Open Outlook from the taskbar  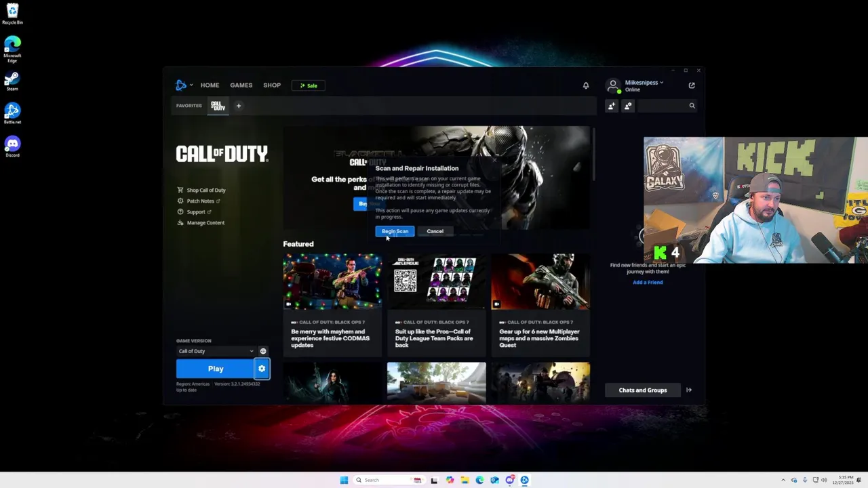point(494,480)
